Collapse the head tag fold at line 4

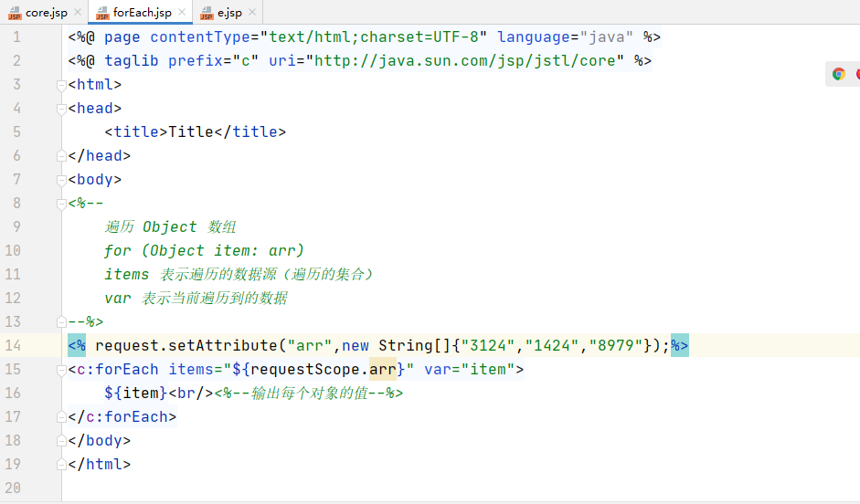(61, 109)
